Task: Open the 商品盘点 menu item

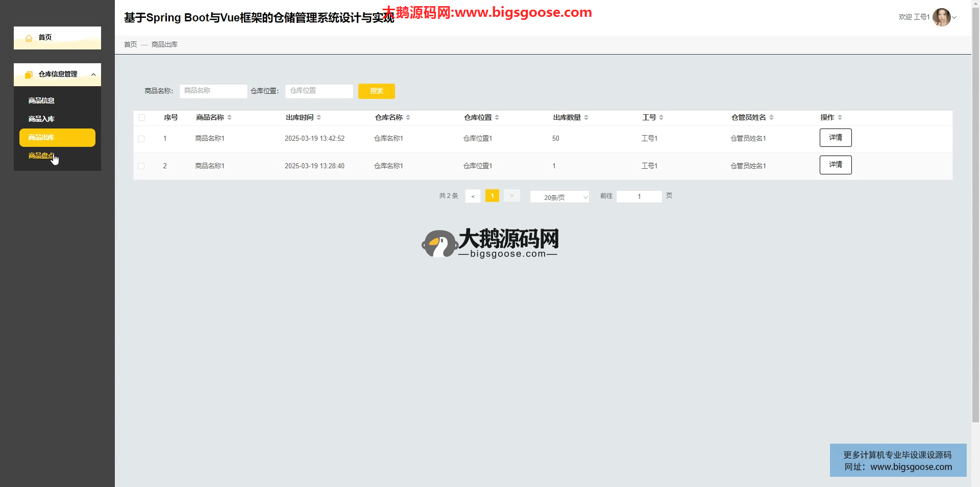Action: 41,156
